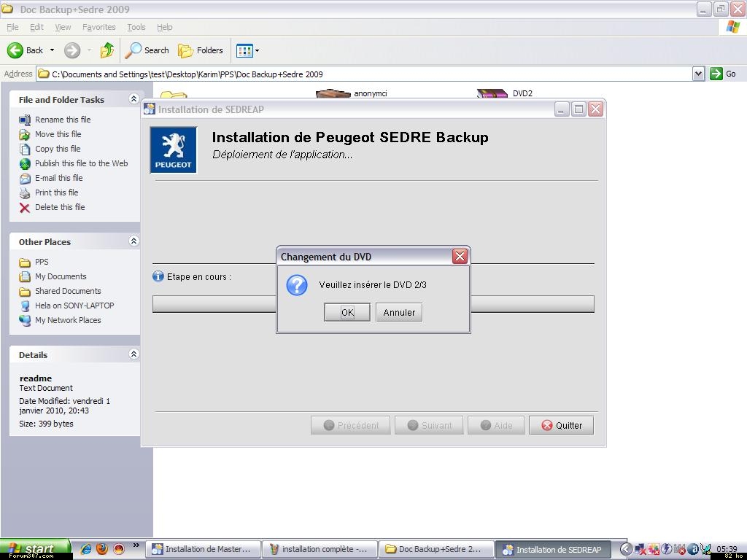
Task: Click the SEDREAP installer title bar icon
Action: point(150,109)
